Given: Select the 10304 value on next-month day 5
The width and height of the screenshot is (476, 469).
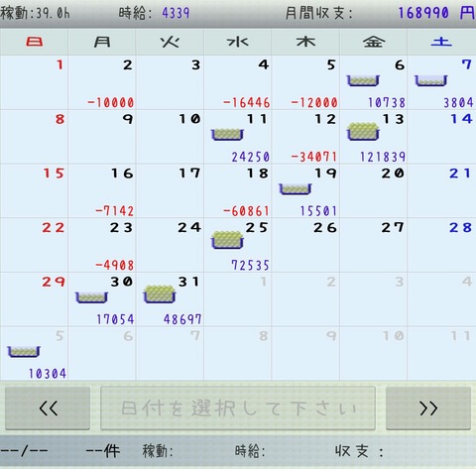Looking at the screenshot, I should 48,374.
